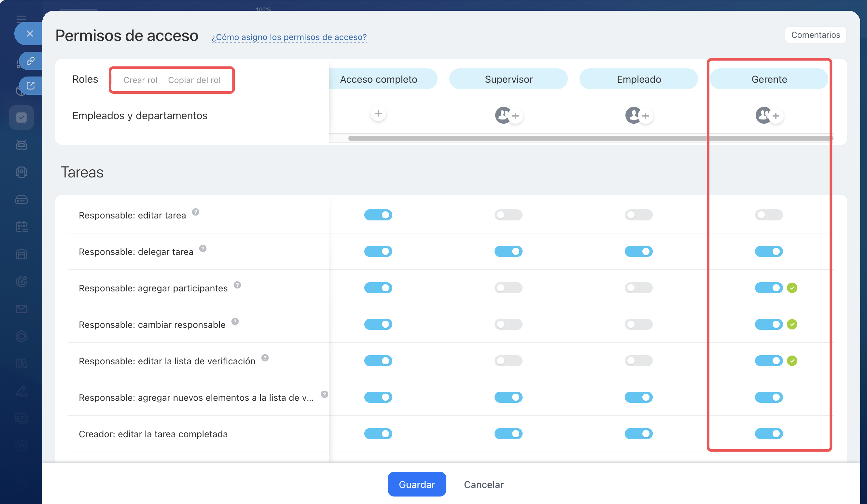Add employee to Gerente role
Viewport: 867px width, 504px height.
click(x=776, y=116)
